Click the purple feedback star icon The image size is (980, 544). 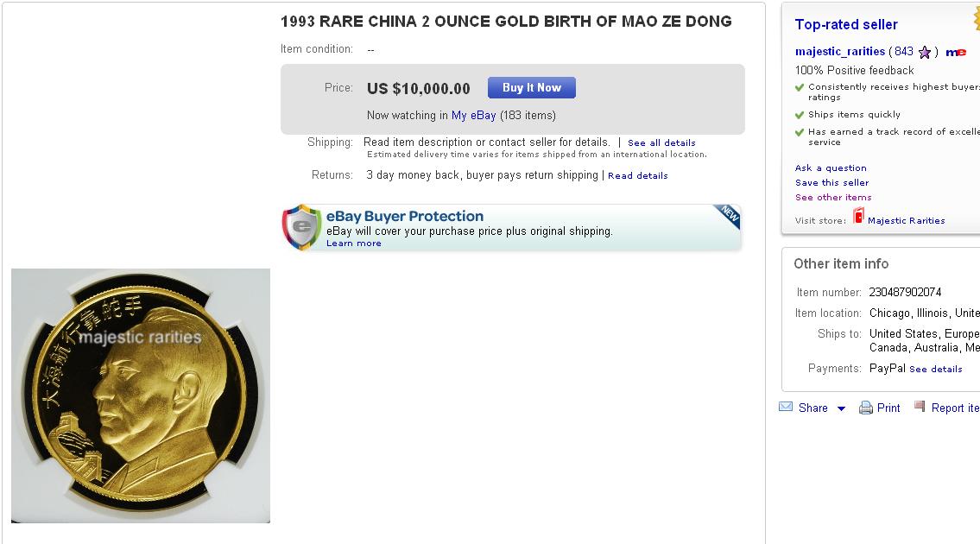point(925,53)
